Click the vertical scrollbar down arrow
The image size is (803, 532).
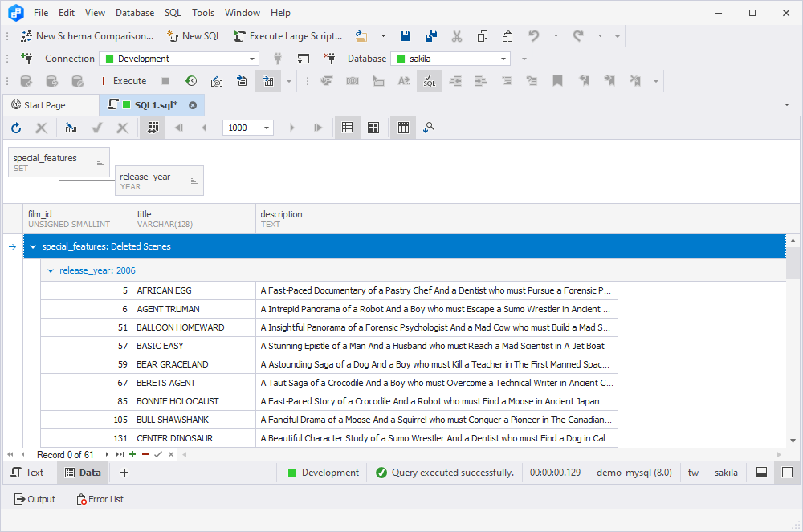pos(793,441)
